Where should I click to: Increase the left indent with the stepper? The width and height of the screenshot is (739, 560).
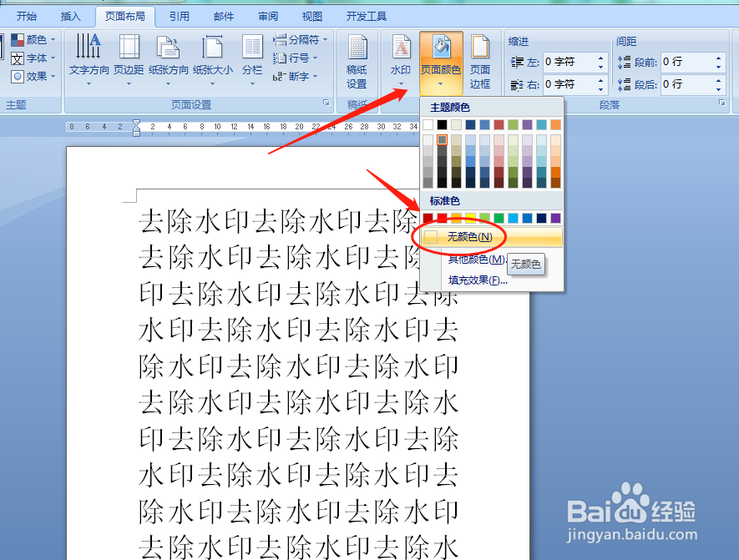[x=601, y=58]
